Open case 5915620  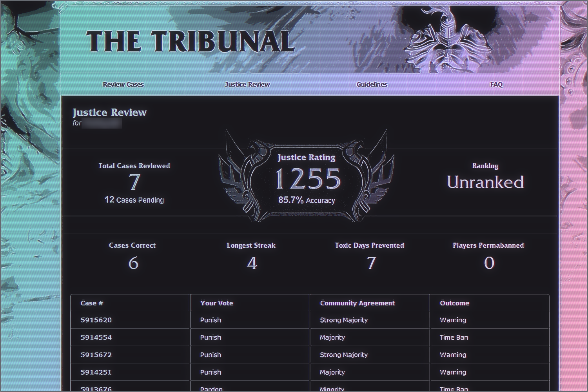[x=96, y=320]
